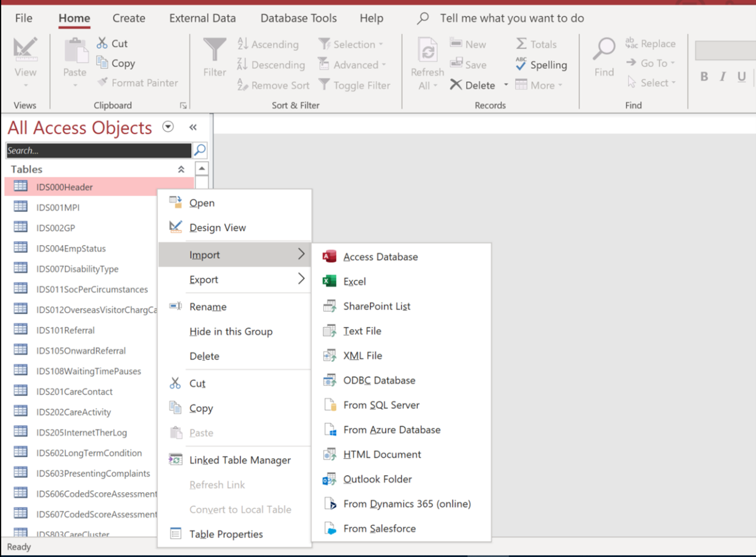Expand the Export submenu arrow

[301, 279]
